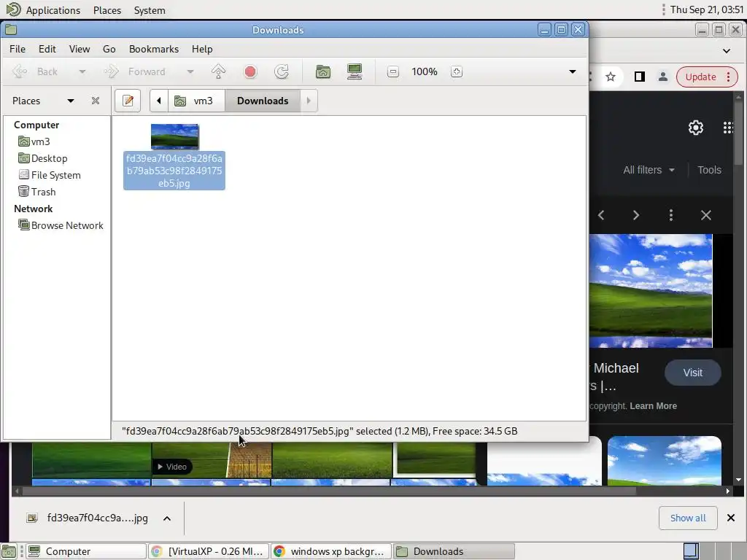Go up to parent folder icon

coord(218,71)
